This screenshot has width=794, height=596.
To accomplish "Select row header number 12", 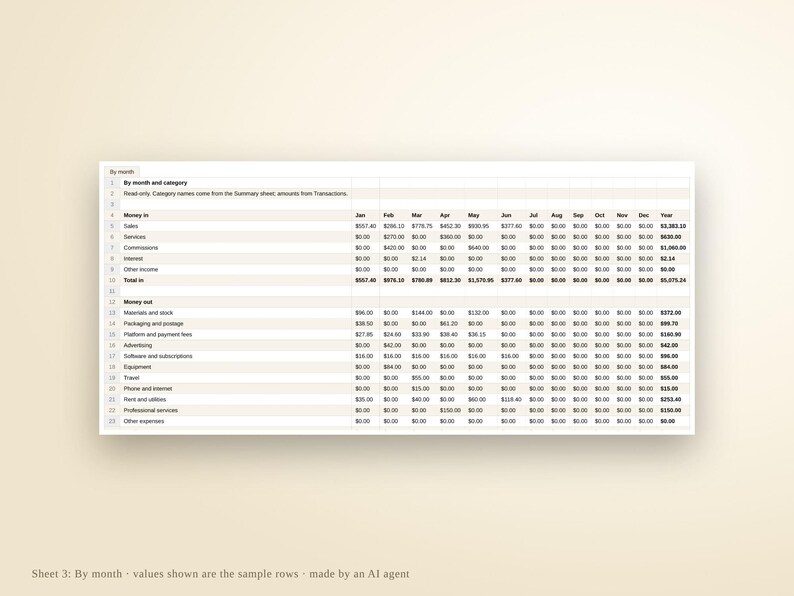I will coord(112,302).
